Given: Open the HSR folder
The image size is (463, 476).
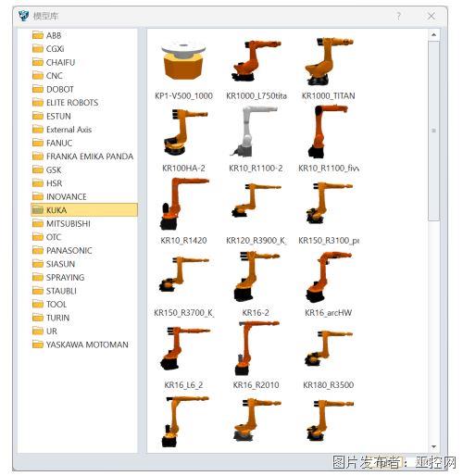Looking at the screenshot, I should tap(47, 183).
